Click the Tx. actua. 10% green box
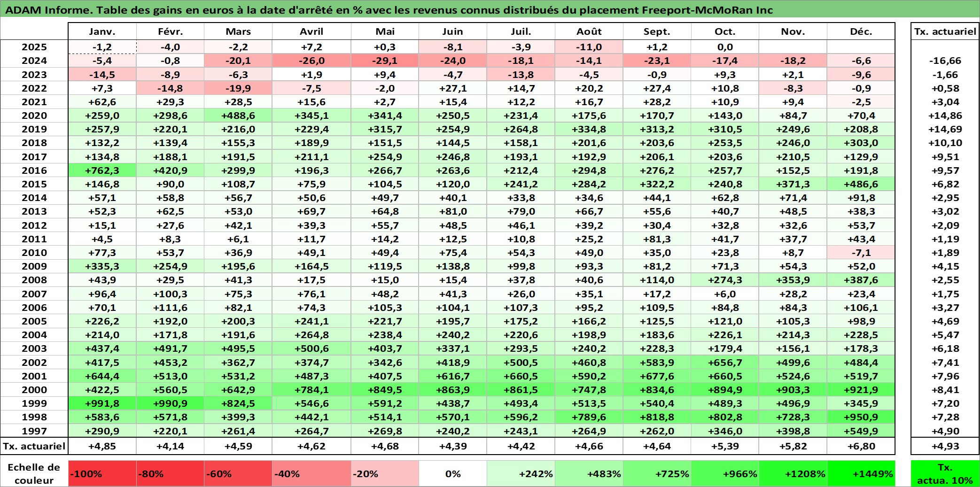The height and width of the screenshot is (487, 980). click(x=945, y=473)
